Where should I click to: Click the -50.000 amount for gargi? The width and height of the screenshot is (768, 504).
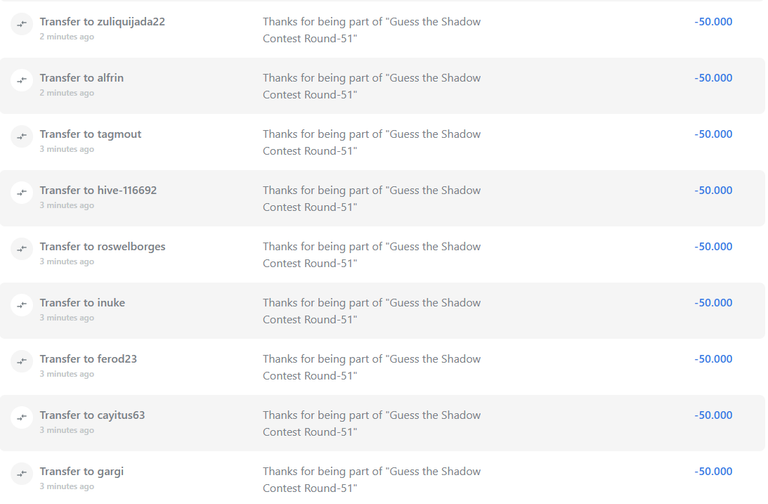[713, 471]
